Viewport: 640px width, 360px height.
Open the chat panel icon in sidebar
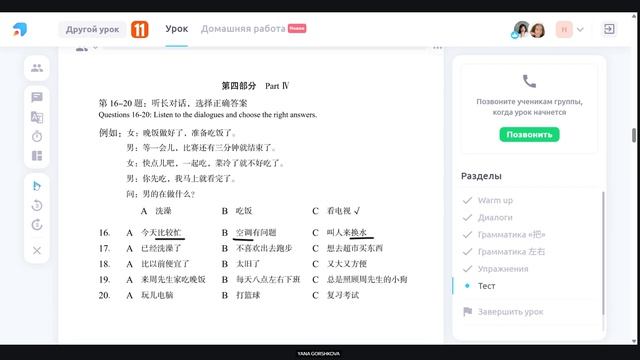[37, 97]
